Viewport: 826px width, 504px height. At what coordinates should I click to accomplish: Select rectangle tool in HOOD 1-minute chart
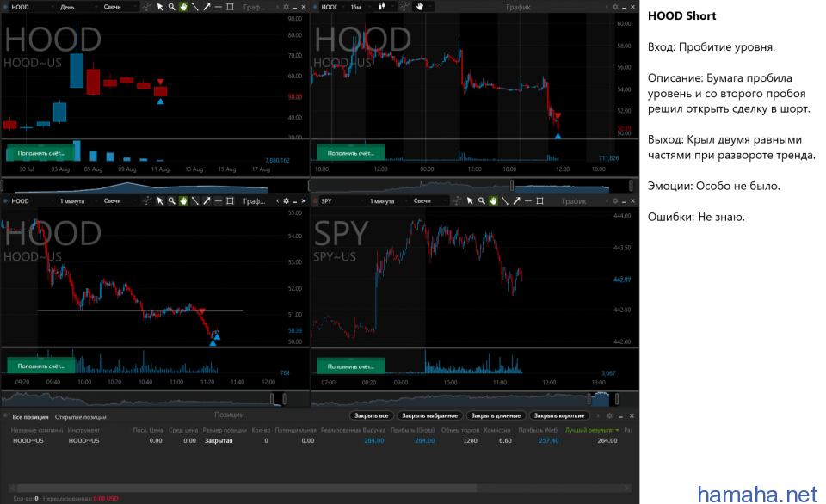tap(230, 200)
